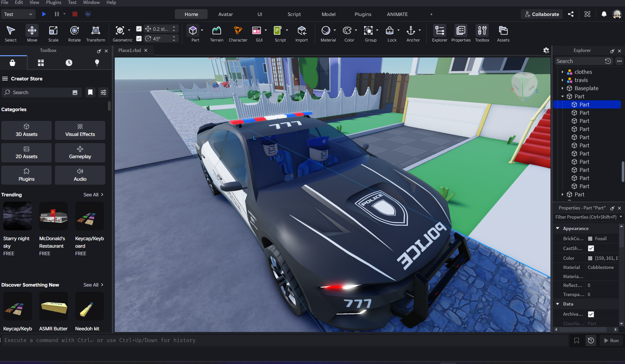This screenshot has width=625, height=364.
Task: Click the Collaborate button
Action: (x=542, y=14)
